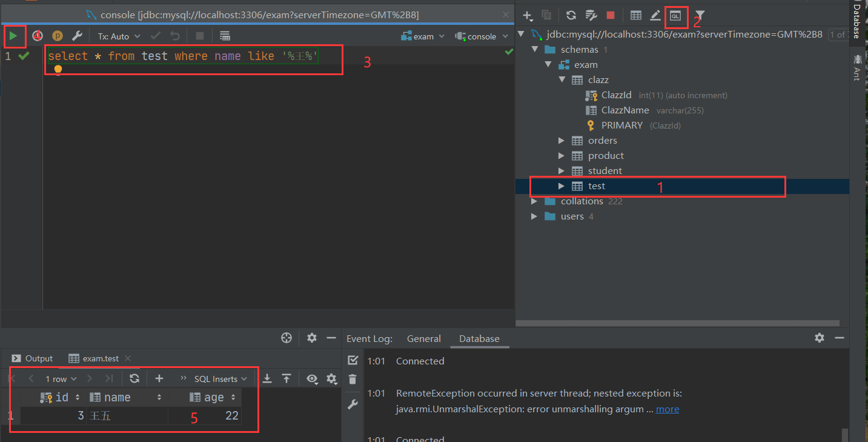
Task: Expand the test table arrow
Action: coord(562,186)
